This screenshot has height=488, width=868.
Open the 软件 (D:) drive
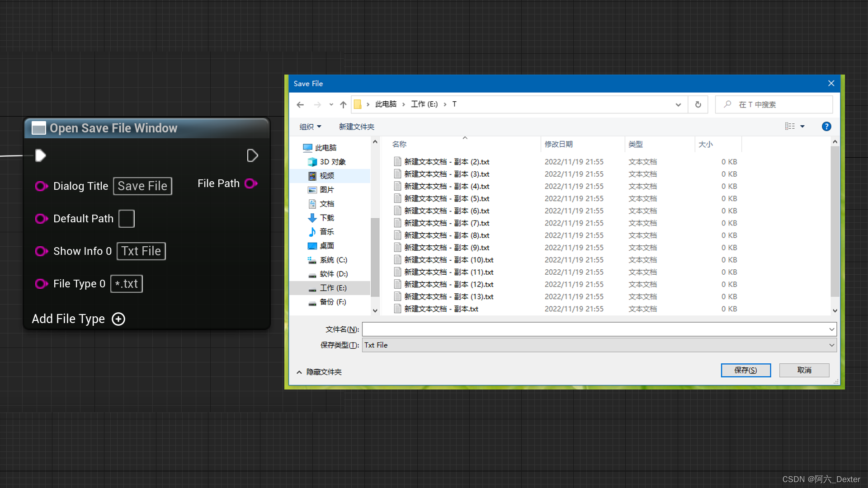coord(334,274)
